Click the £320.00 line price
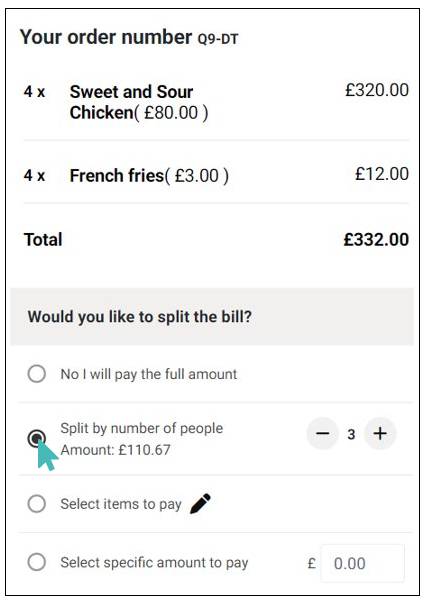This screenshot has width=424, height=601. [377, 90]
